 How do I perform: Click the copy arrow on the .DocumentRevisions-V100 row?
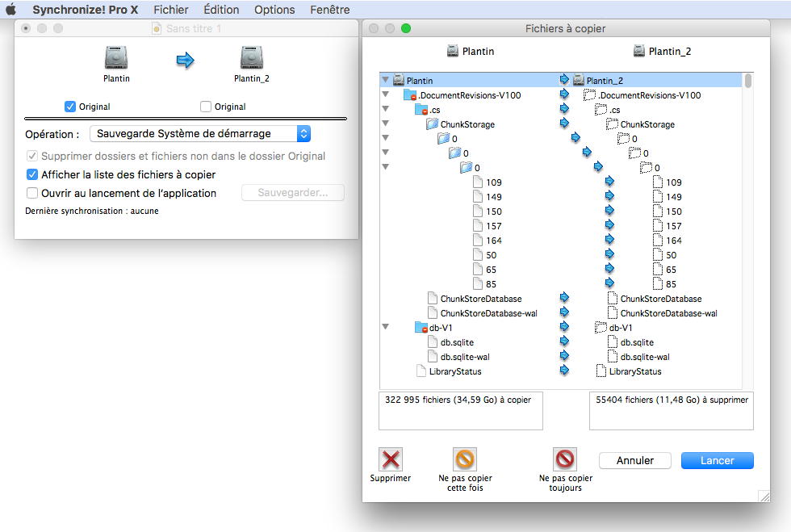coord(564,94)
